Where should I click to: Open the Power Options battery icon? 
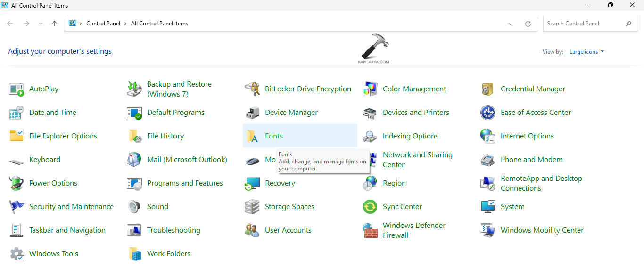pos(17,183)
